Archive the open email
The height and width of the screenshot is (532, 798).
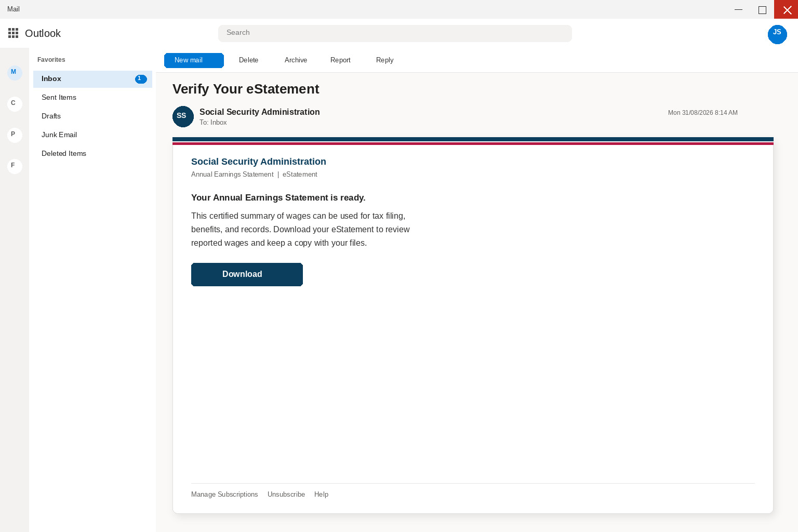click(x=296, y=60)
